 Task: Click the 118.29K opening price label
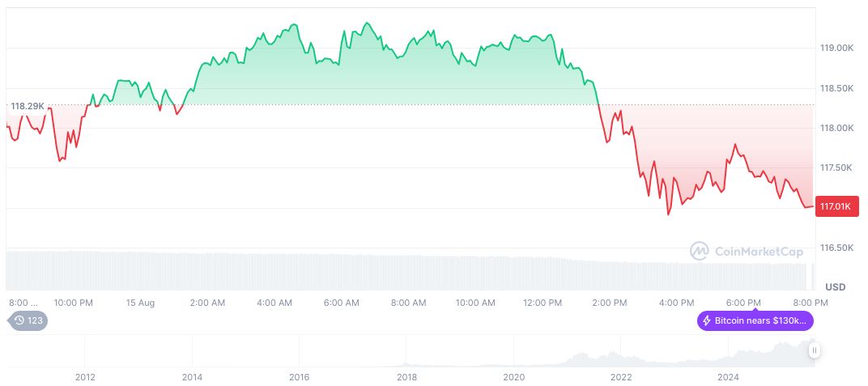tap(28, 106)
